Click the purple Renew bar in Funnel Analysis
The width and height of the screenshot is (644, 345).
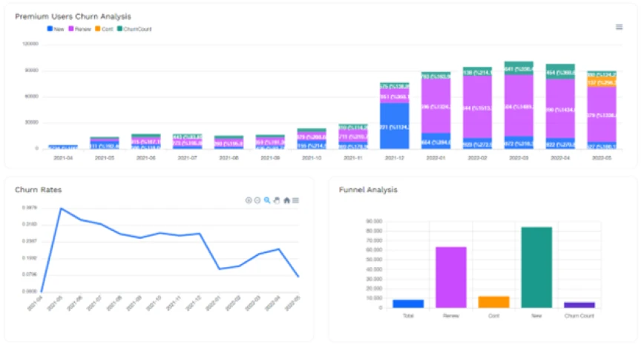[451, 277]
